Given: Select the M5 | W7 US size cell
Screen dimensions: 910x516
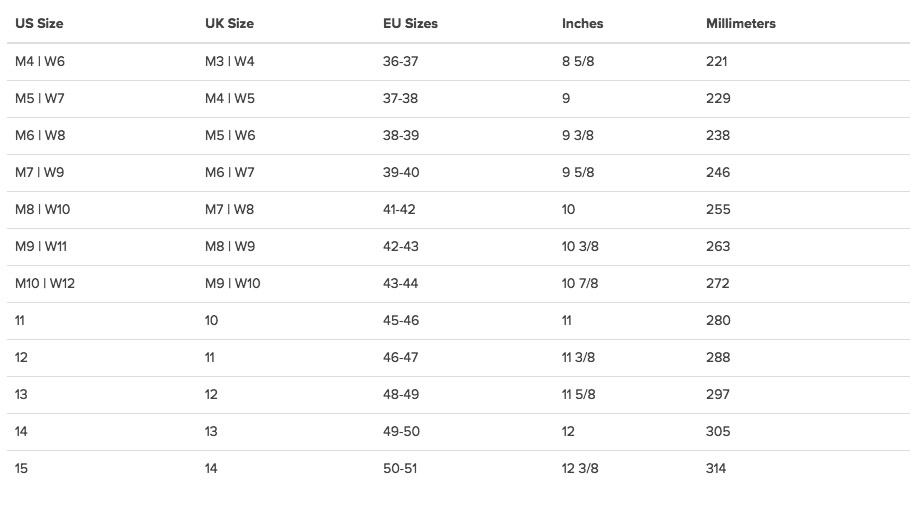Looking at the screenshot, I should 40,98.
